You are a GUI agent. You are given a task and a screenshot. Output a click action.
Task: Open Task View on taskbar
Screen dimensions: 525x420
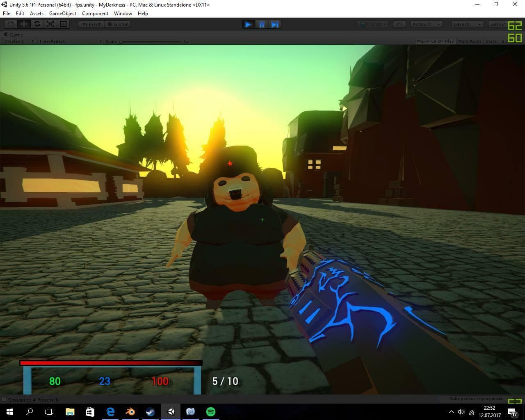(x=49, y=412)
